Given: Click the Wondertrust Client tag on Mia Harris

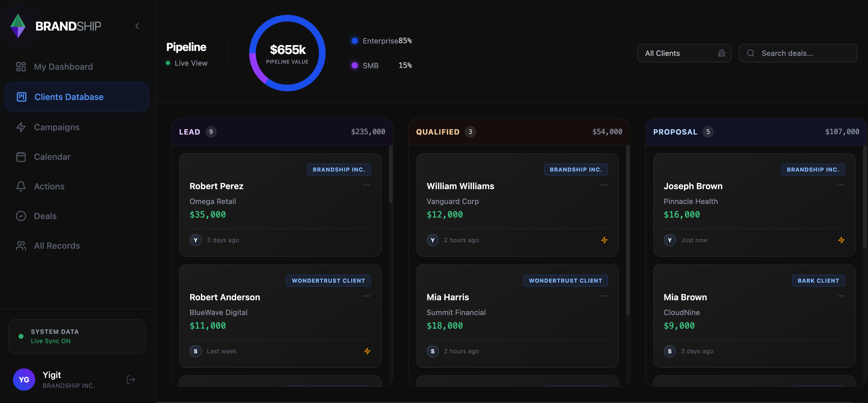Looking at the screenshot, I should [x=565, y=281].
